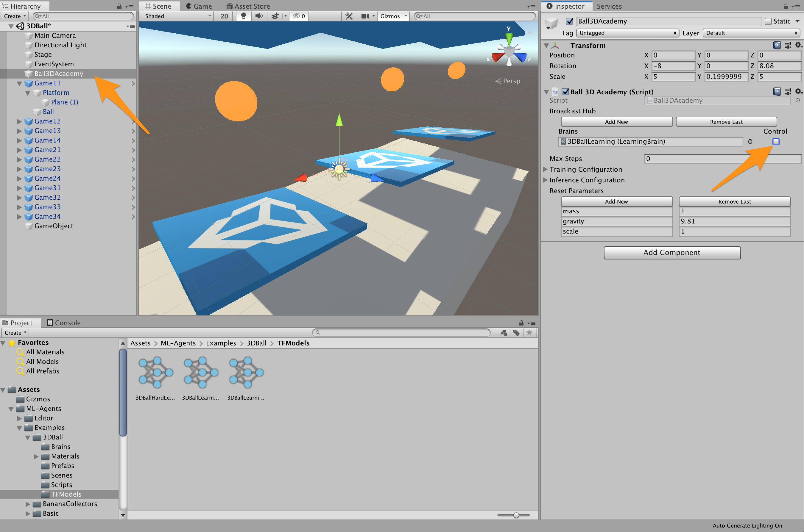Click the Add Component button
The image size is (804, 532).
click(x=671, y=253)
